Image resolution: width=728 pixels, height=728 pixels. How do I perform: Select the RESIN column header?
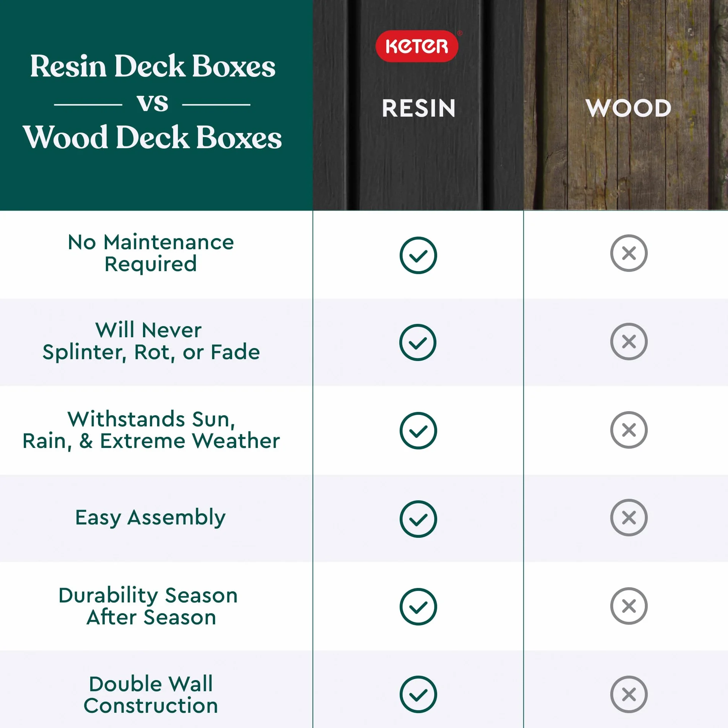(419, 108)
